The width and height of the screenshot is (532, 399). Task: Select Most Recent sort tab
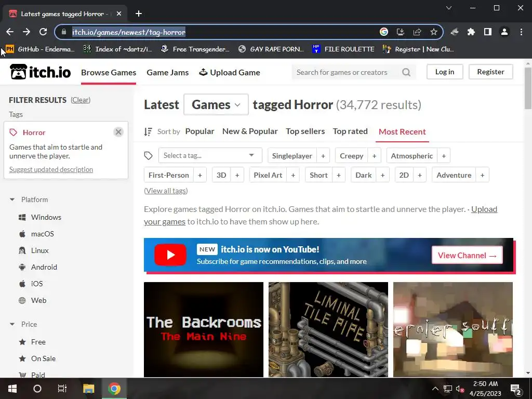402,131
